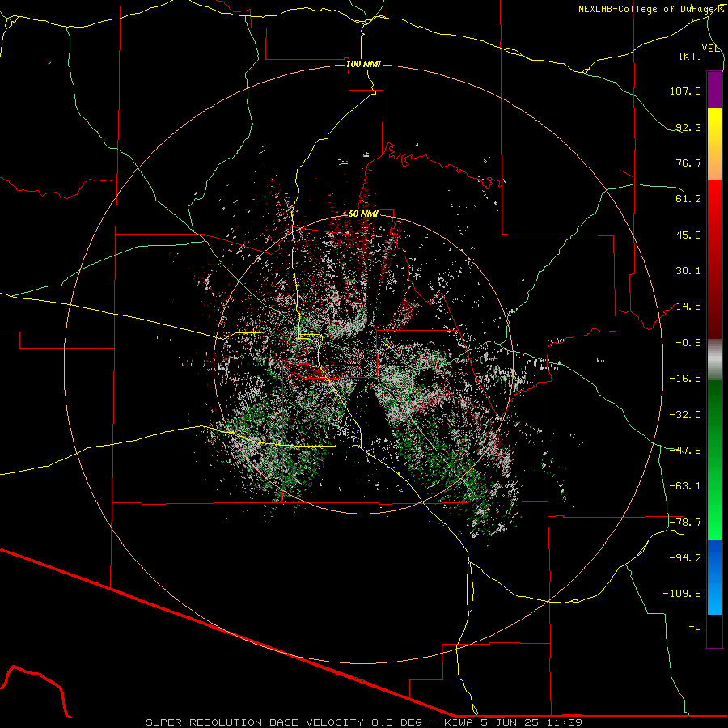Click the -0.9 velocity scale value
728x728 pixels.
click(688, 343)
